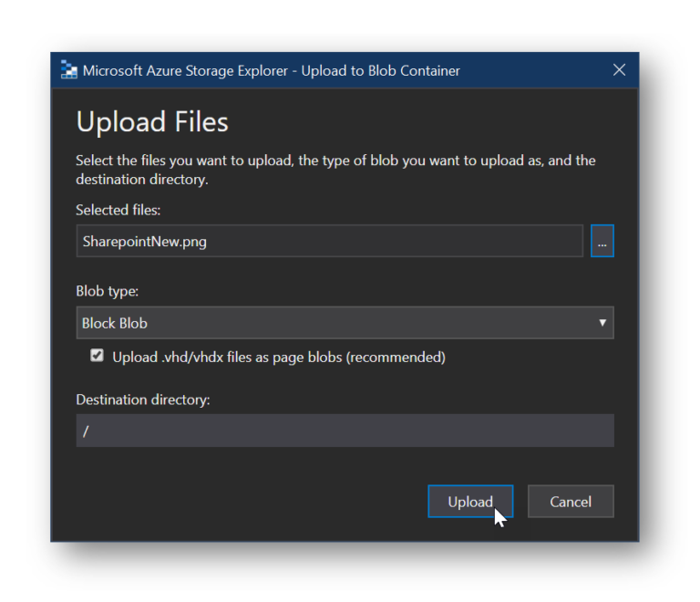
Task: Click the 'Destination directory:' label
Action: (x=143, y=400)
